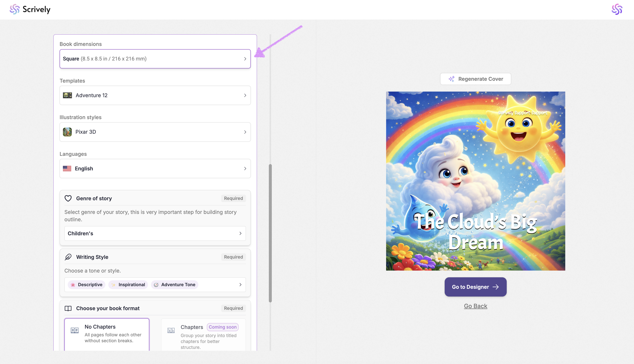Click the Regenerate Cover button
The height and width of the screenshot is (364, 634).
pos(475,79)
